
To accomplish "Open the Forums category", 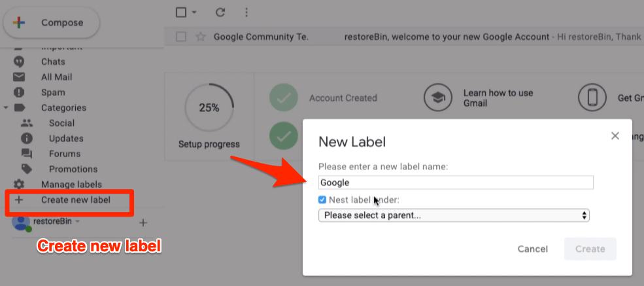I will point(65,154).
